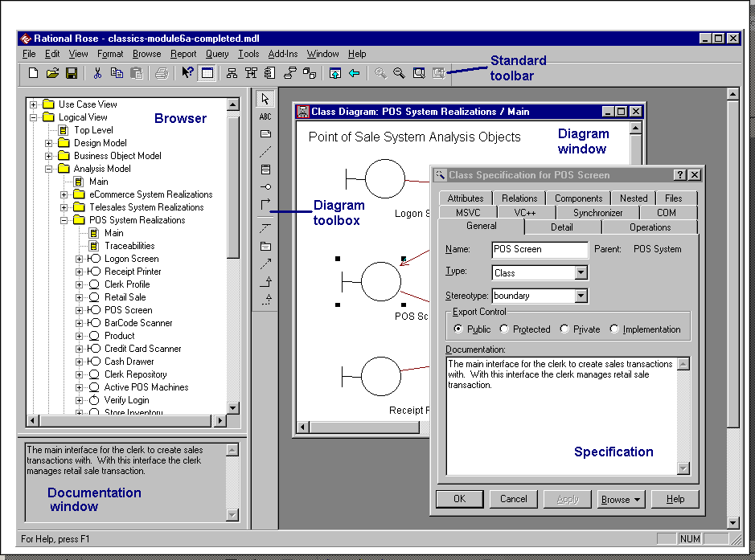
Task: Select the Public export control option
Action: [x=458, y=329]
